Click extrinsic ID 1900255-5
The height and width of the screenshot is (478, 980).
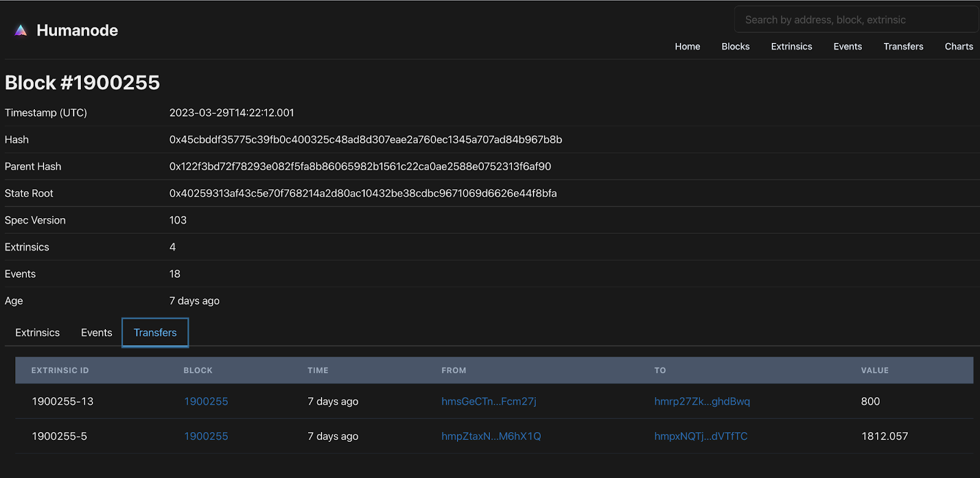pyautogui.click(x=59, y=436)
